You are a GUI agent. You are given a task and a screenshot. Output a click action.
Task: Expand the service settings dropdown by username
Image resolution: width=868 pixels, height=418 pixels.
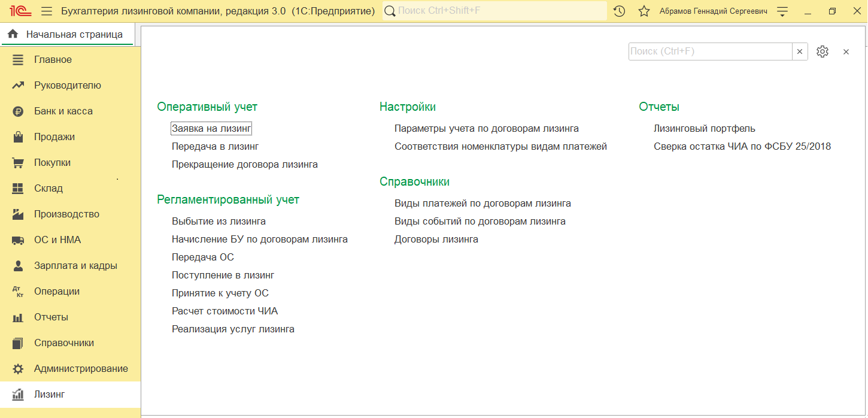click(x=782, y=11)
